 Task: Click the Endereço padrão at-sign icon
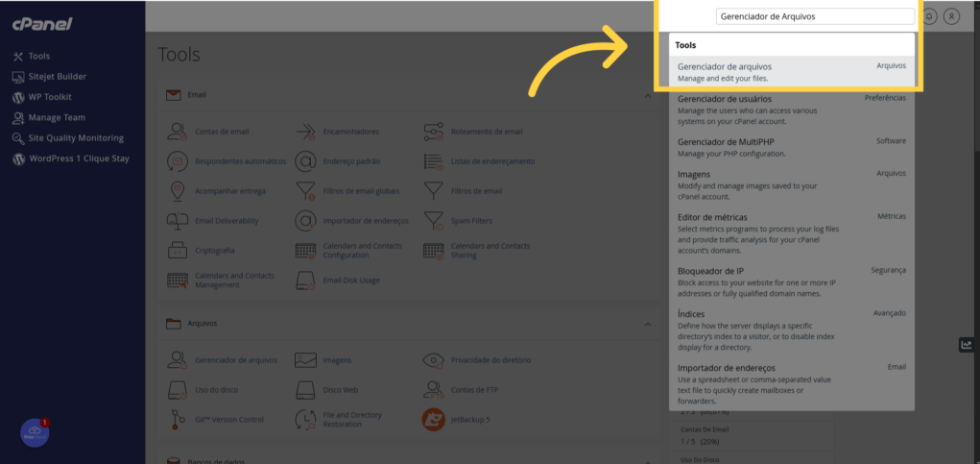pos(305,161)
